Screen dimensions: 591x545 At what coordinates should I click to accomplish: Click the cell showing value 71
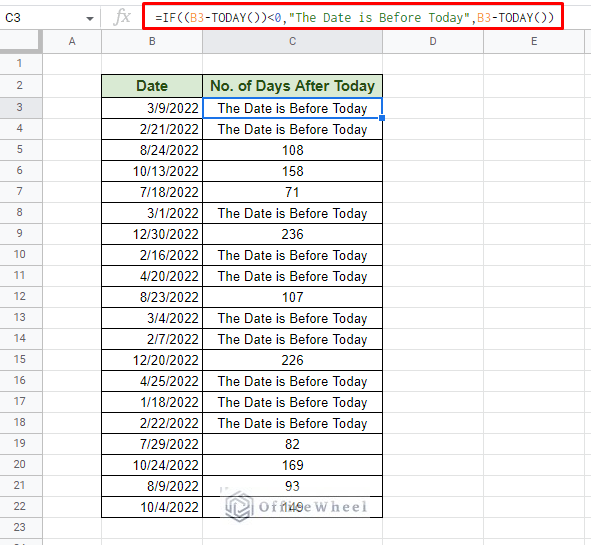click(x=292, y=192)
